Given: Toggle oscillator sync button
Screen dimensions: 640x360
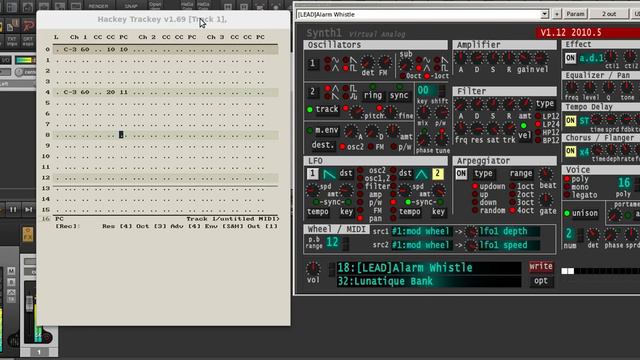Looking at the screenshot, I should coord(399,96).
